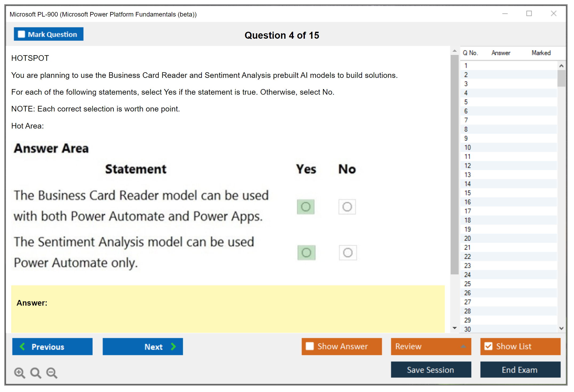Tick the Mark Question checkbox
Image resolution: width=574 pixels, height=392 pixels.
[21, 34]
